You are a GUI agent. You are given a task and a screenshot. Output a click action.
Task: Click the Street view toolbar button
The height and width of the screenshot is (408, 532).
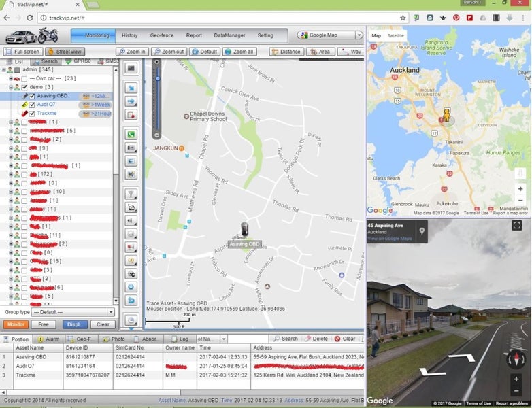coord(65,52)
